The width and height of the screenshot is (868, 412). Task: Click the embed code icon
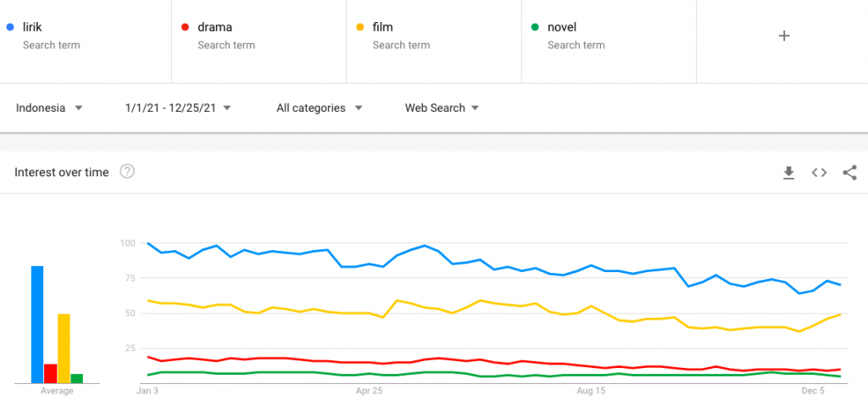[x=819, y=173]
